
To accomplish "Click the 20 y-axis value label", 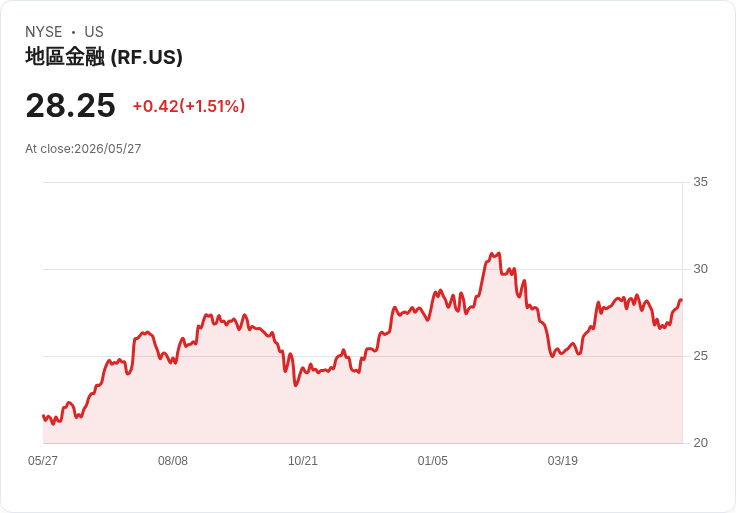I will point(701,443).
